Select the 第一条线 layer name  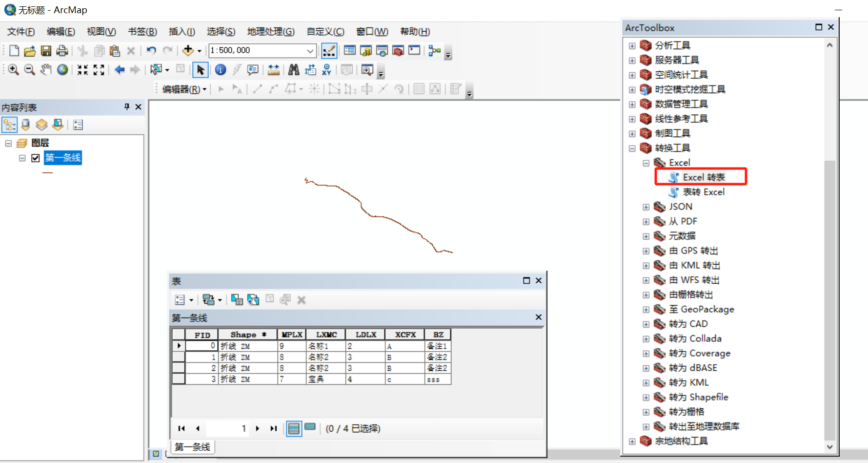click(x=63, y=158)
